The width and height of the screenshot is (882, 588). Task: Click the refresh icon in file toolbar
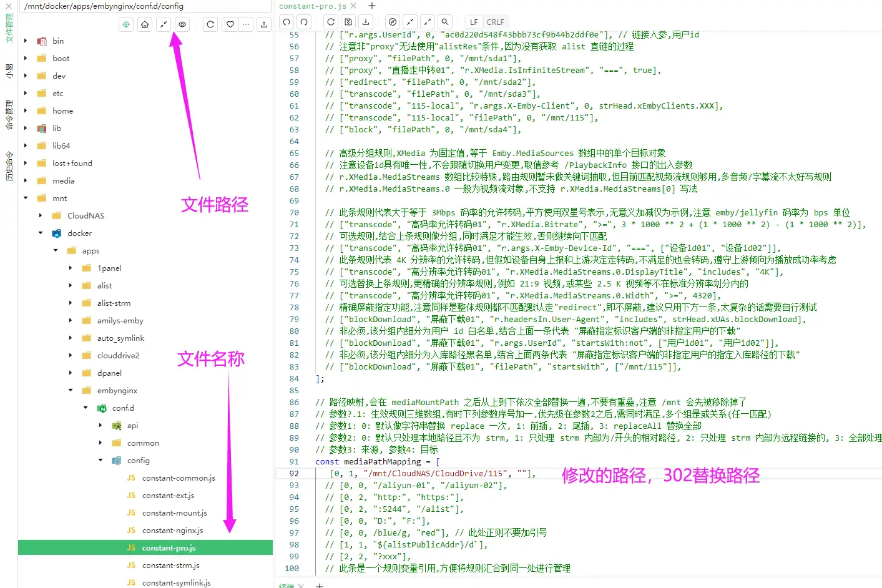[x=210, y=24]
